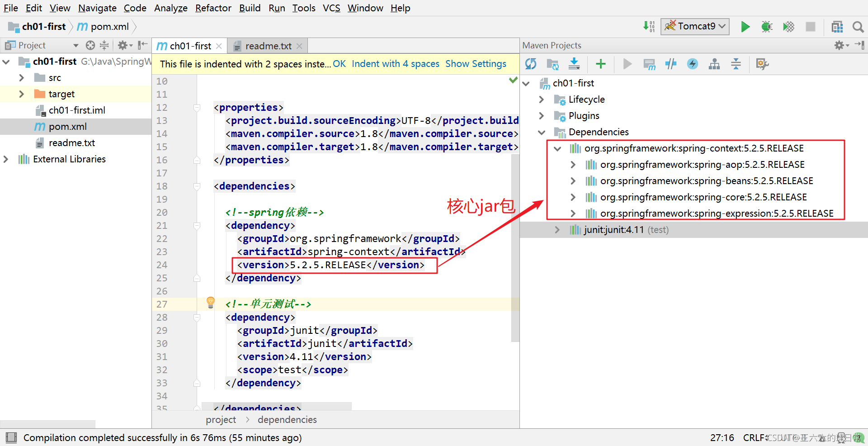868x446 pixels.
Task: Download Maven sources and documentation
Action: click(x=574, y=64)
